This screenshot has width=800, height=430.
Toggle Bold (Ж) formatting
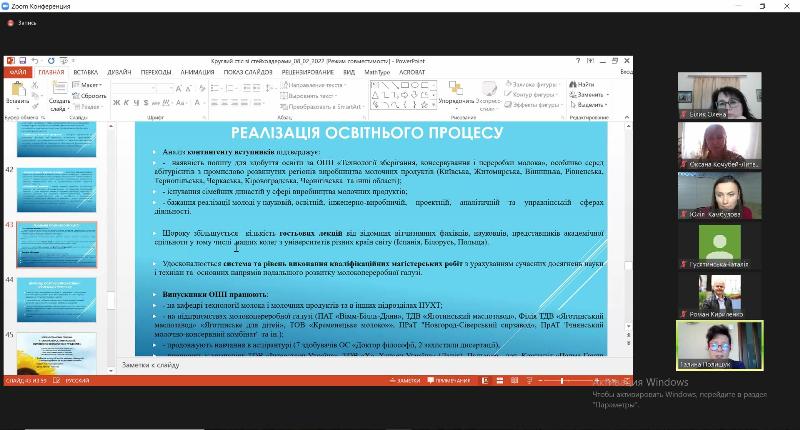coord(116,103)
